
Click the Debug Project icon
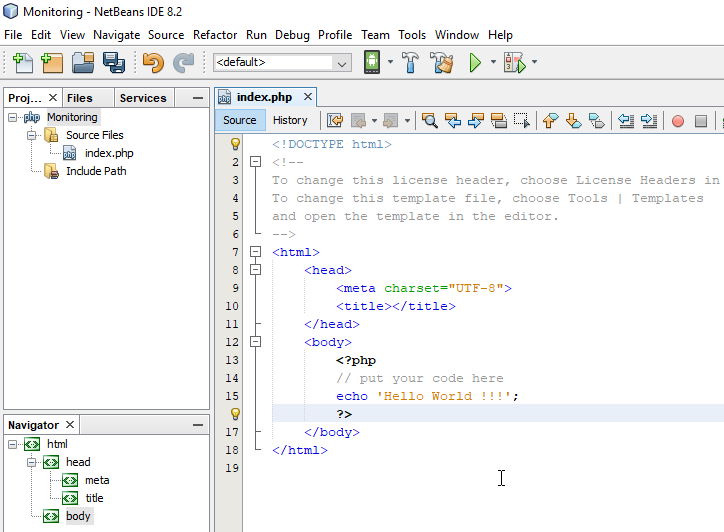[514, 62]
